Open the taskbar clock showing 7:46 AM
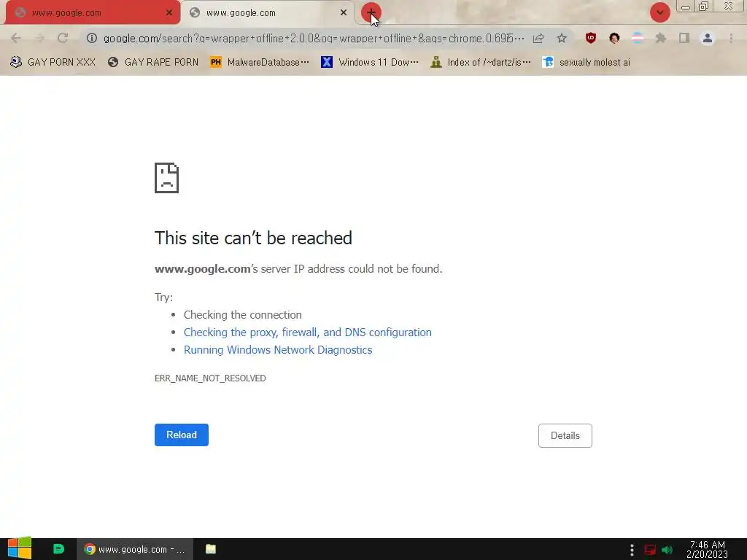Screen dimensions: 747x560 pyautogui.click(x=708, y=549)
